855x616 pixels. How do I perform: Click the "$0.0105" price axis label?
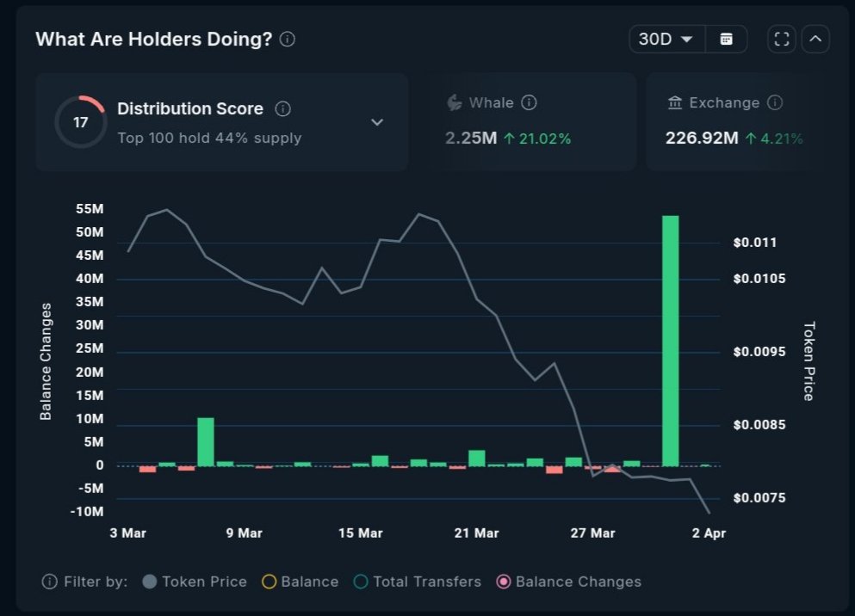click(x=759, y=279)
